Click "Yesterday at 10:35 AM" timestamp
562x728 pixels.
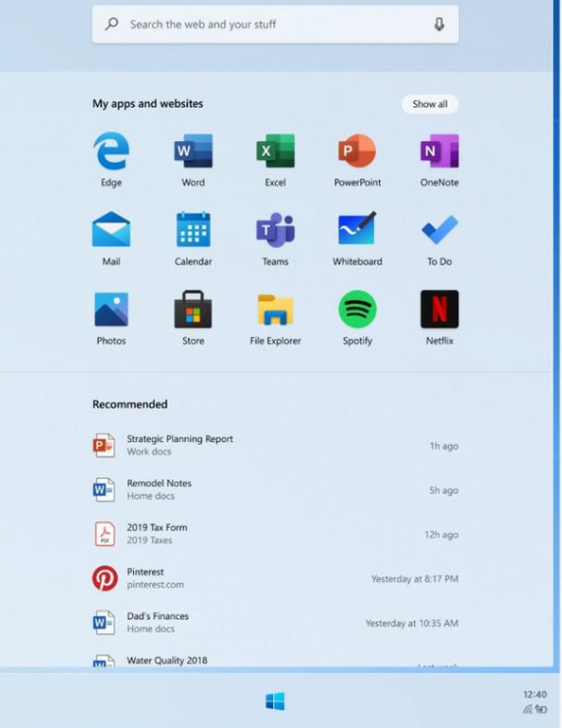click(x=411, y=623)
